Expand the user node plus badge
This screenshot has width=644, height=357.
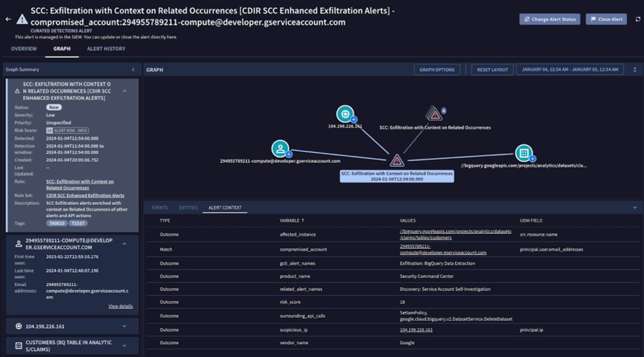[289, 155]
